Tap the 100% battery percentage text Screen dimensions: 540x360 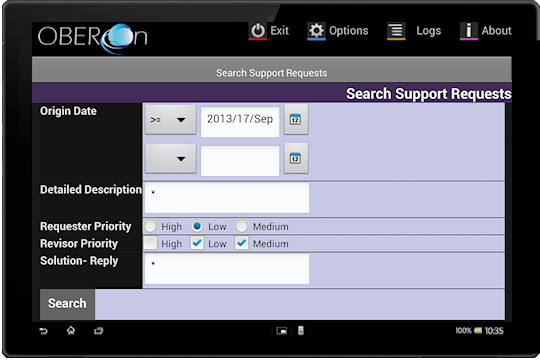tap(463, 331)
